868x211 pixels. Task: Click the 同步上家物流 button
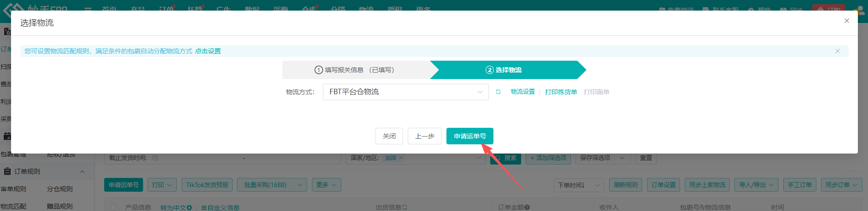[x=707, y=185]
